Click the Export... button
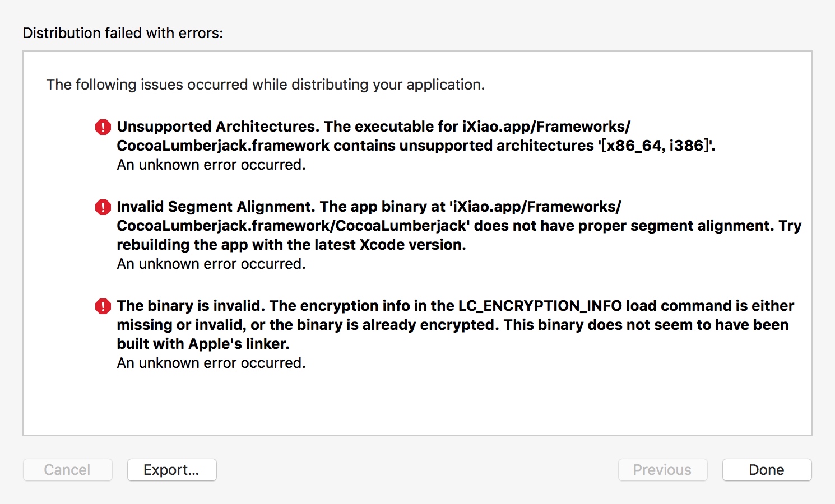This screenshot has width=835, height=504. [171, 470]
